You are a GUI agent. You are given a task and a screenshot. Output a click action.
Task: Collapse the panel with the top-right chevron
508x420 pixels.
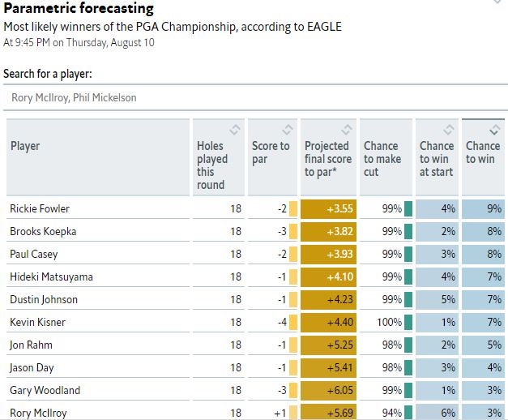point(496,3)
